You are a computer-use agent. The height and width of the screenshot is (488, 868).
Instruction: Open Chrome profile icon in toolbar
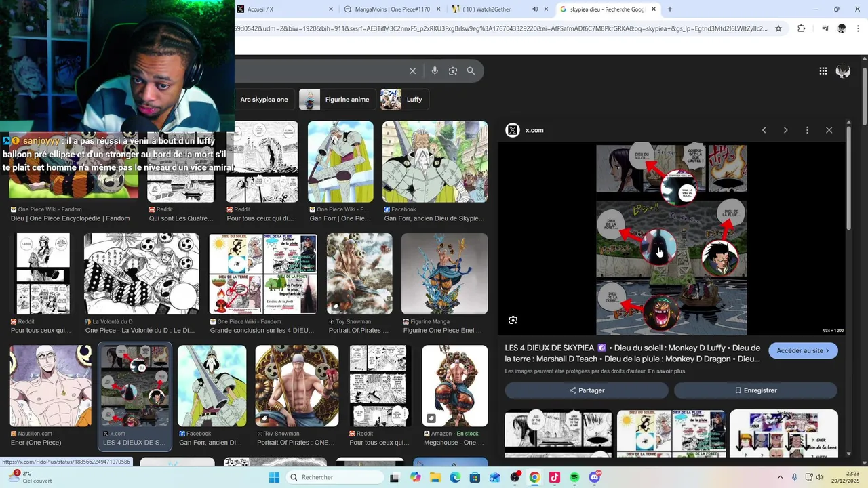[x=842, y=28]
